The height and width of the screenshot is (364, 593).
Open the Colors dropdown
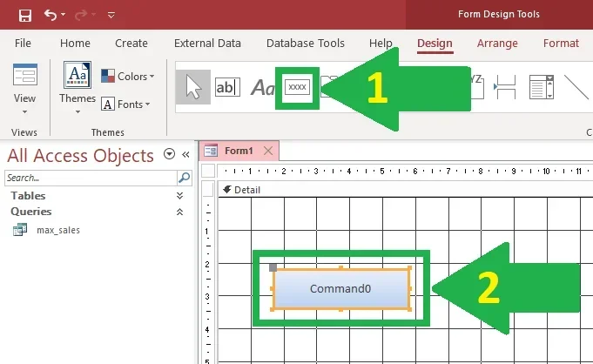pyautogui.click(x=128, y=76)
